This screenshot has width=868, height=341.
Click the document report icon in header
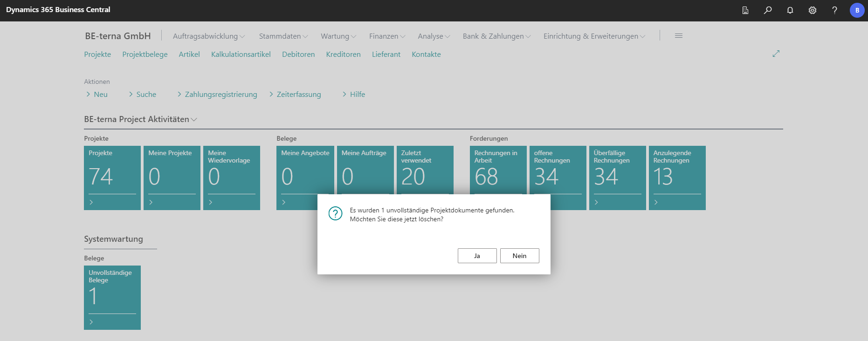(x=745, y=10)
